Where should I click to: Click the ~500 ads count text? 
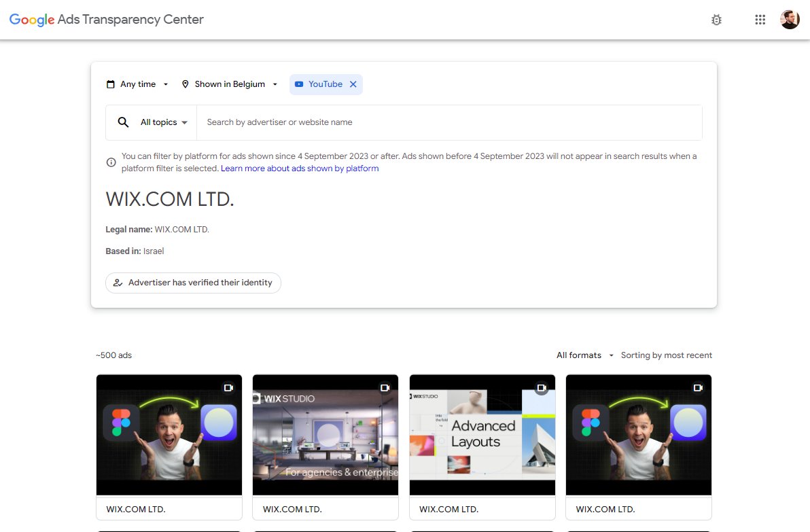pyautogui.click(x=113, y=355)
